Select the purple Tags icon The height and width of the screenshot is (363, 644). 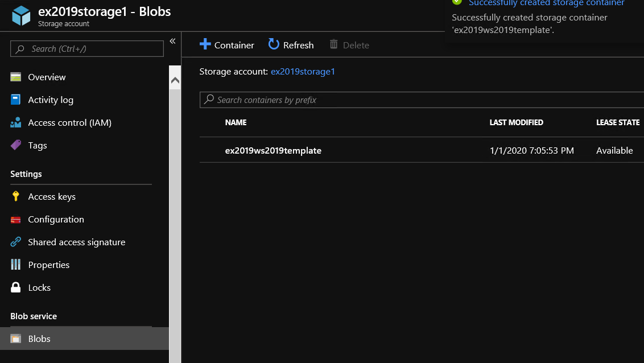(16, 146)
